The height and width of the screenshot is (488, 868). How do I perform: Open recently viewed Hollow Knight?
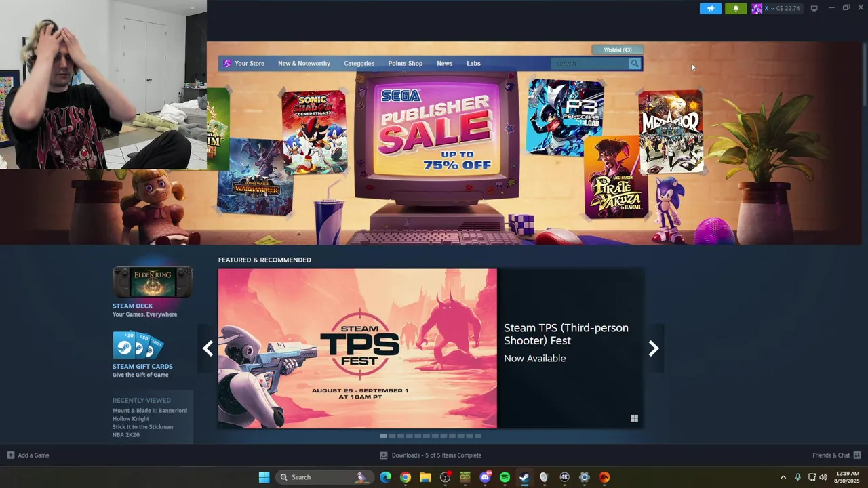pos(131,419)
